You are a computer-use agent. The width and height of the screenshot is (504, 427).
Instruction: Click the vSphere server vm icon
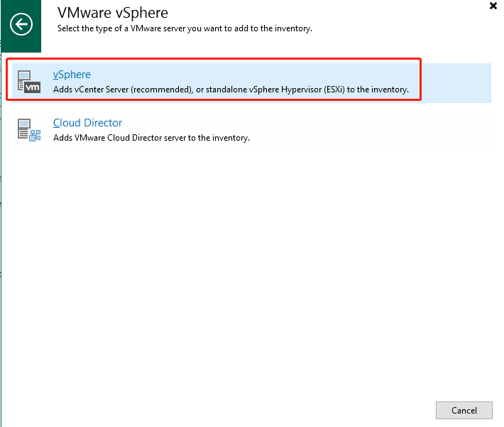pyautogui.click(x=29, y=82)
